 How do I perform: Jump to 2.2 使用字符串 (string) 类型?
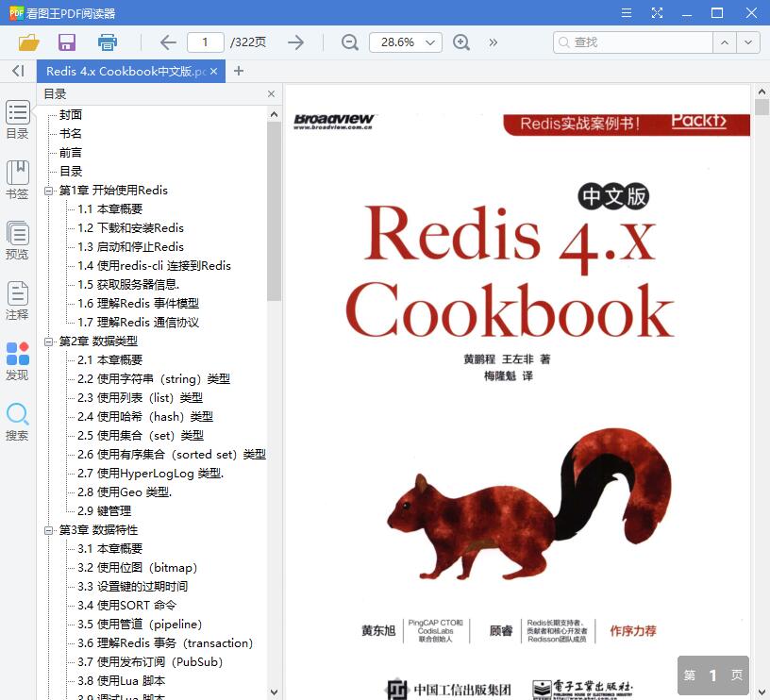coord(154,379)
